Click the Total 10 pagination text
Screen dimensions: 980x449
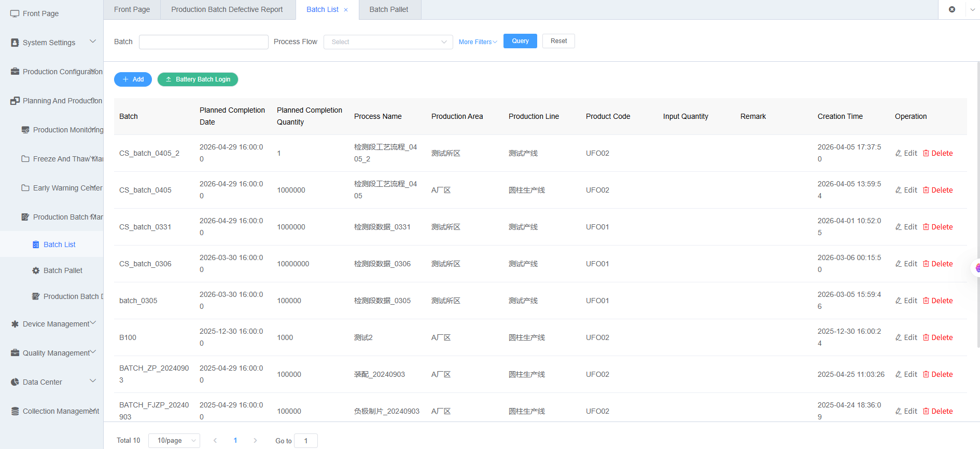pos(128,440)
